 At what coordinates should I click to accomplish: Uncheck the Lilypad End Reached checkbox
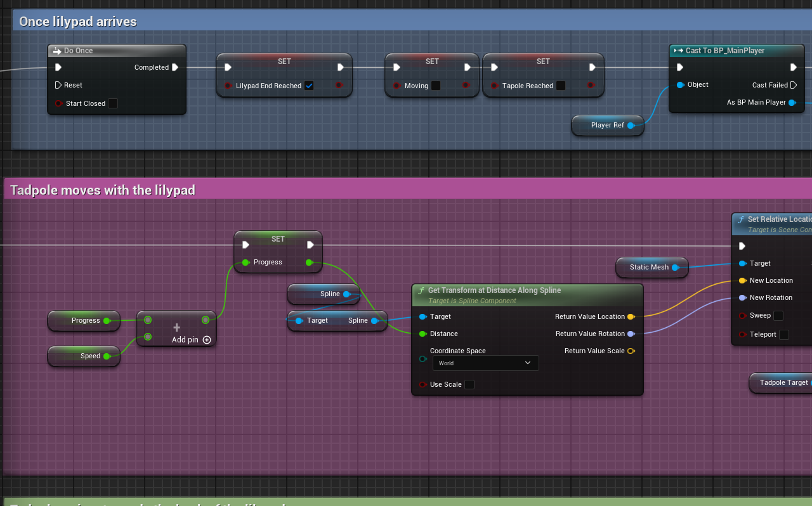tap(309, 86)
